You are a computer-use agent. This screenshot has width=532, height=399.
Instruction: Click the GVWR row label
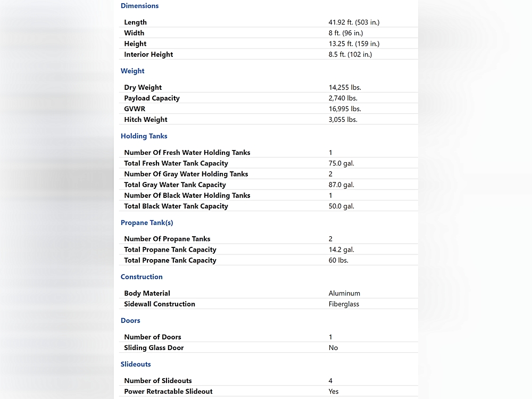tap(135, 109)
